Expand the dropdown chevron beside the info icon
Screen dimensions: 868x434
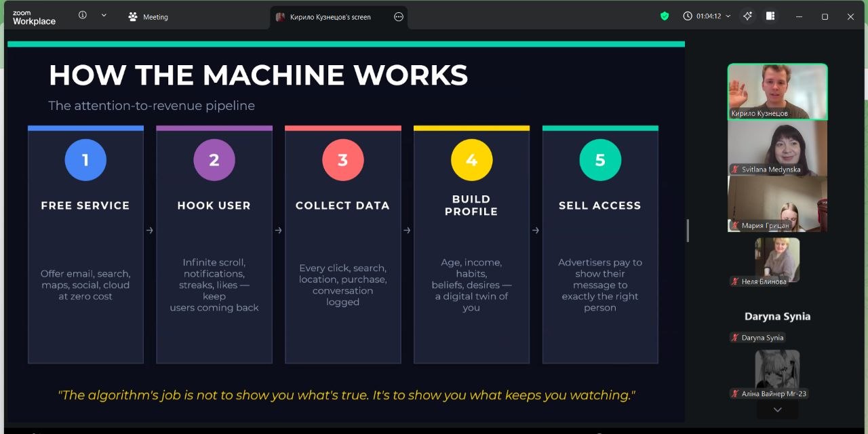[104, 15]
